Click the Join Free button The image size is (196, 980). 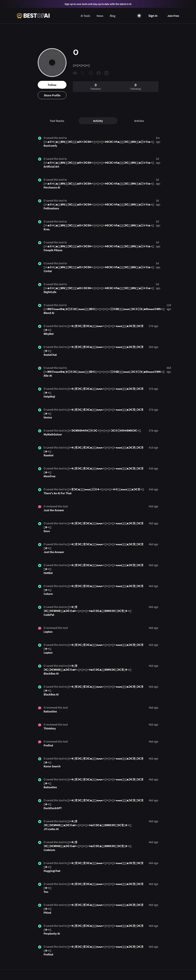[173, 16]
